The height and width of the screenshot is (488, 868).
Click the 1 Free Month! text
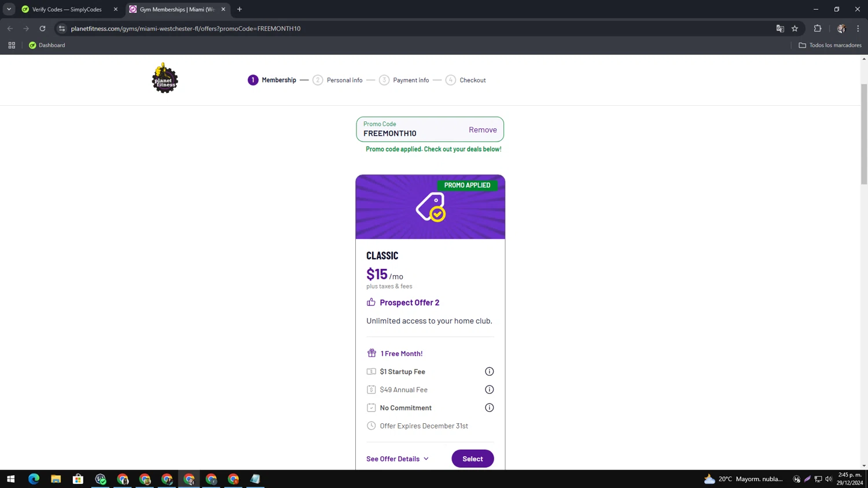(x=402, y=353)
